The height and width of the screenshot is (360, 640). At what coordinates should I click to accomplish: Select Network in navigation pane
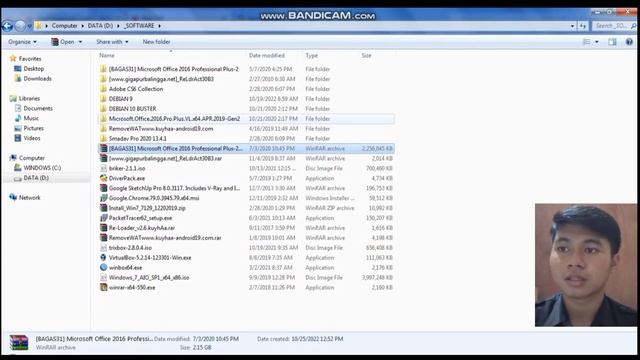(29, 198)
